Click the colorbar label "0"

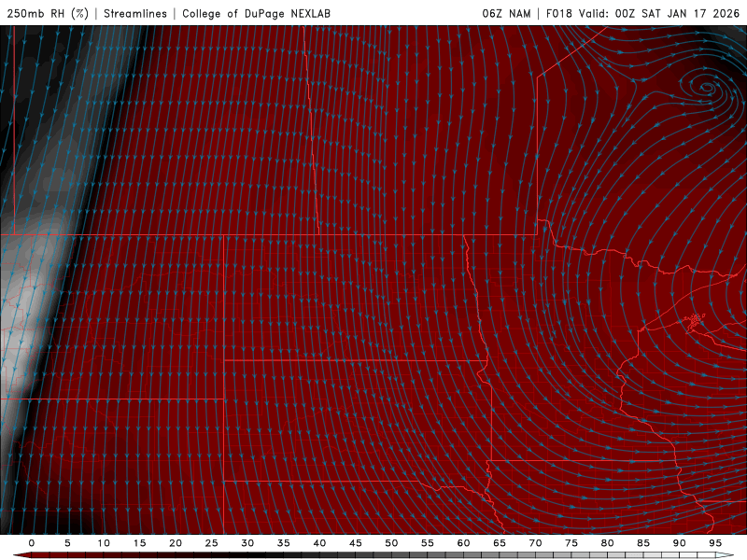point(32,543)
